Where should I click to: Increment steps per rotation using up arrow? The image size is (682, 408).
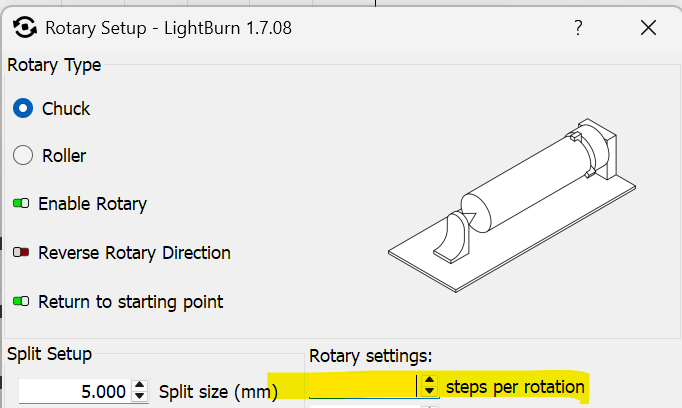(429, 380)
